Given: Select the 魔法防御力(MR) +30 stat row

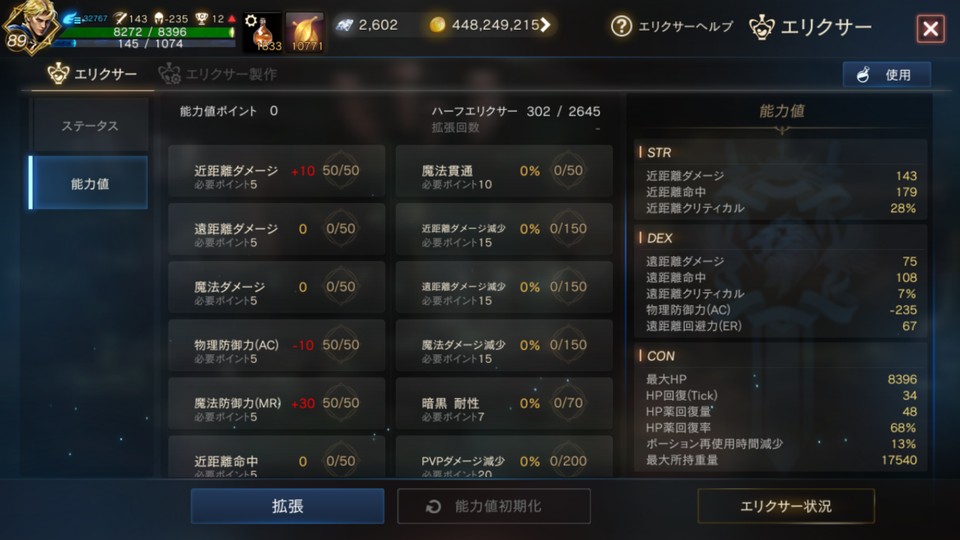Looking at the screenshot, I should [277, 403].
